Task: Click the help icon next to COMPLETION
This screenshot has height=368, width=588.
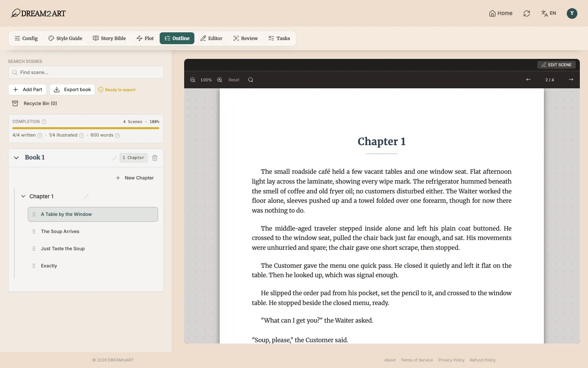Action: 44,122
